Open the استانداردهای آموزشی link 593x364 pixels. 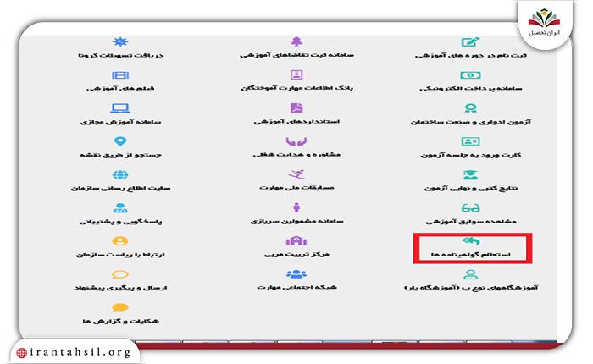[296, 121]
